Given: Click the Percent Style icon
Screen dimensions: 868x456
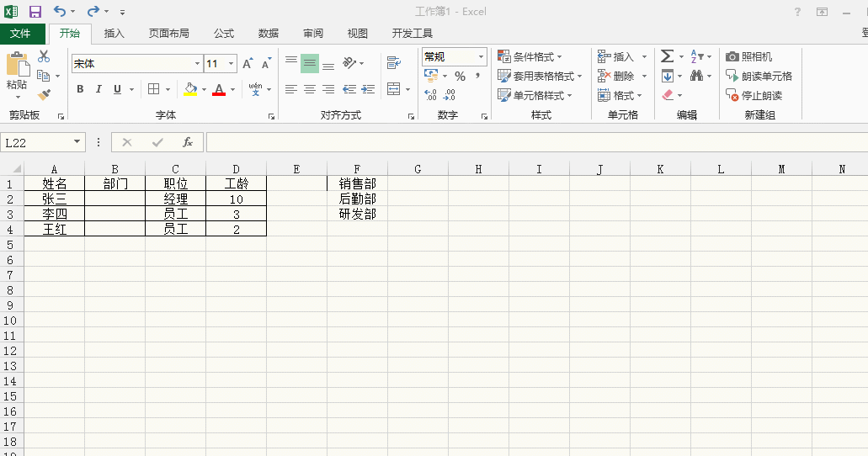Looking at the screenshot, I should coord(460,76).
